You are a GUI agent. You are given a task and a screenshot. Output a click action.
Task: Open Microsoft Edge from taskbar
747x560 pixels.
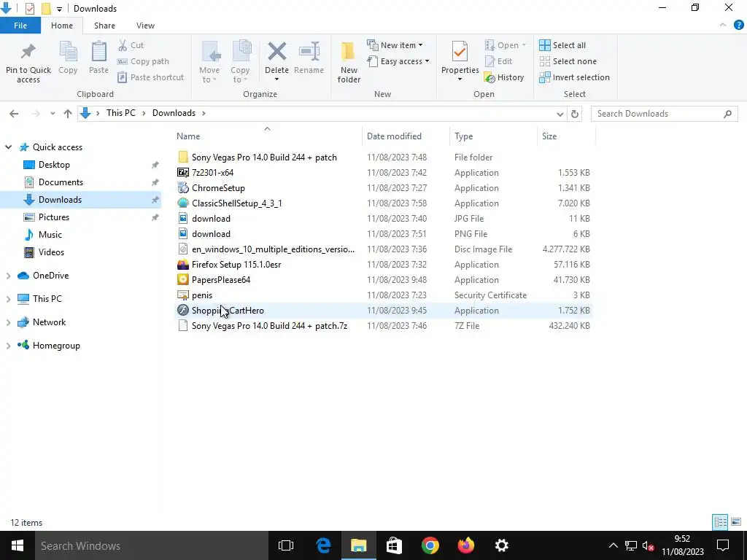coord(323,545)
